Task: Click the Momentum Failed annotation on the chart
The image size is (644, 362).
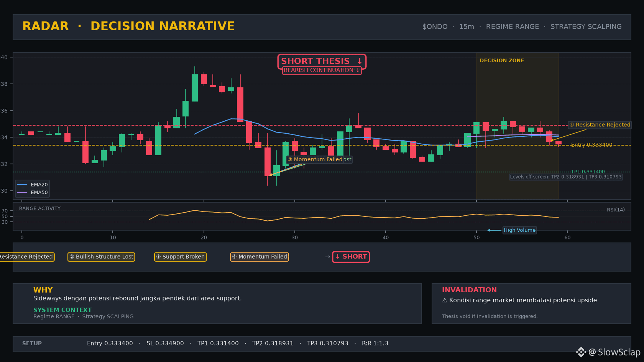Action: [315, 159]
